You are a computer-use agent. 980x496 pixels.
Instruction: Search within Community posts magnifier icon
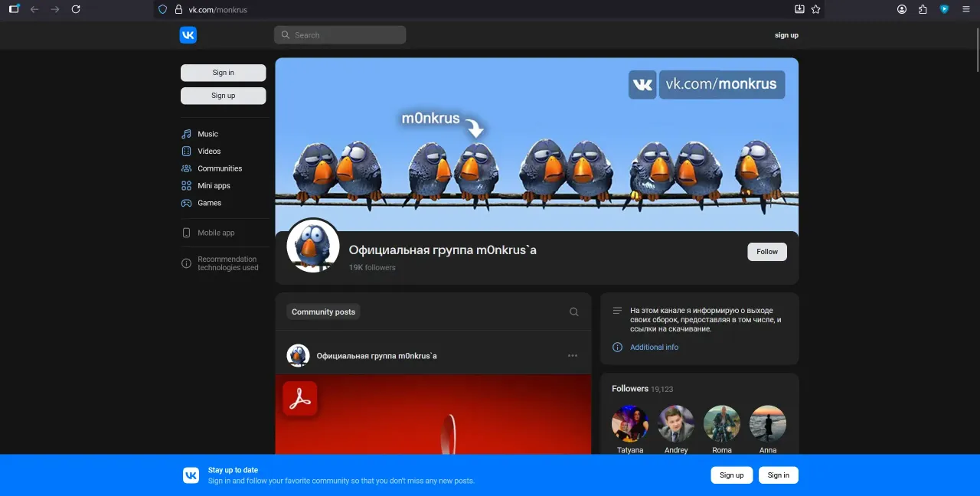[574, 312]
